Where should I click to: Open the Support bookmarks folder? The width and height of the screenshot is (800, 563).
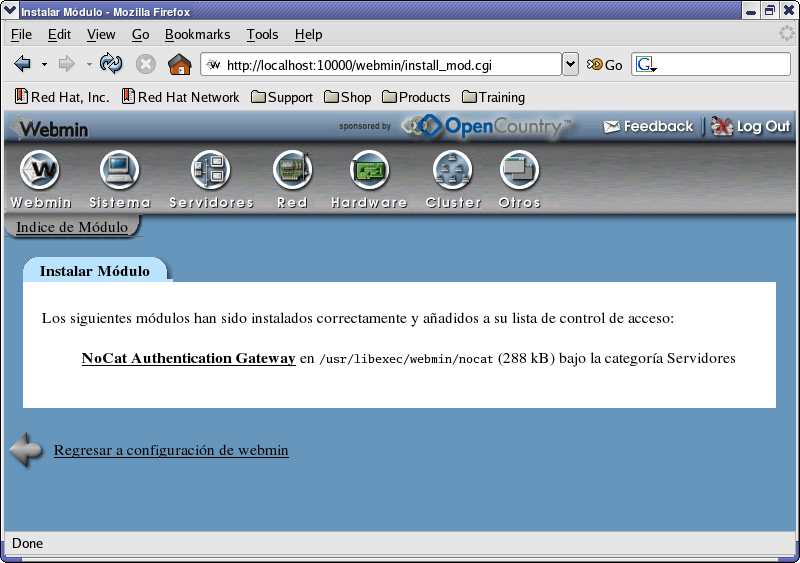[x=282, y=97]
